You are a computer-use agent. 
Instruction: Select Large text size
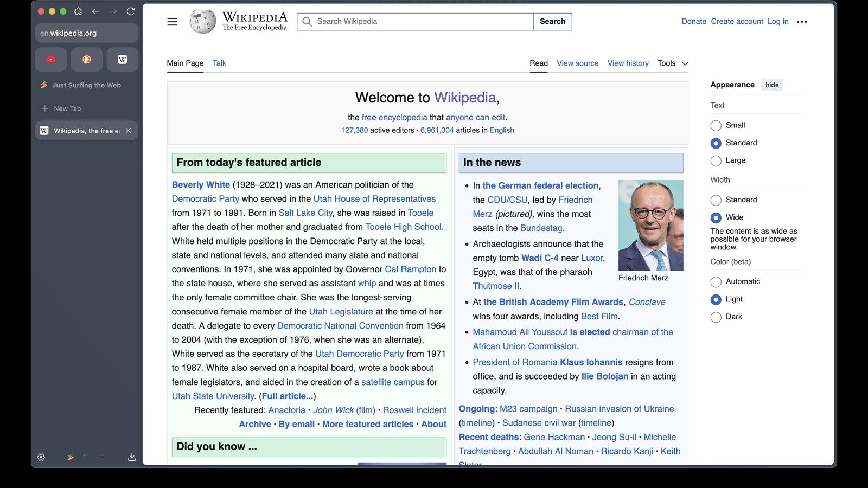[716, 161]
